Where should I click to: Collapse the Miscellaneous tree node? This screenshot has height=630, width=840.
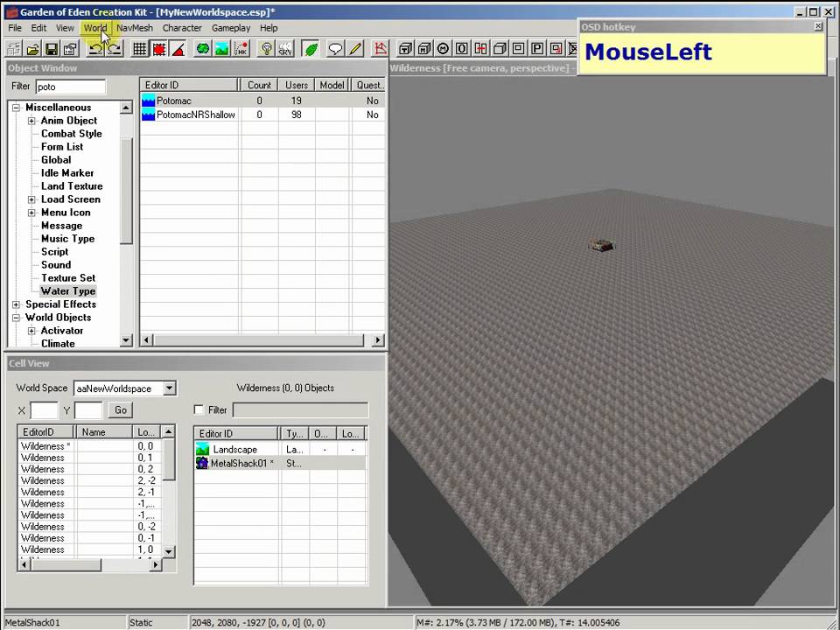(16, 108)
